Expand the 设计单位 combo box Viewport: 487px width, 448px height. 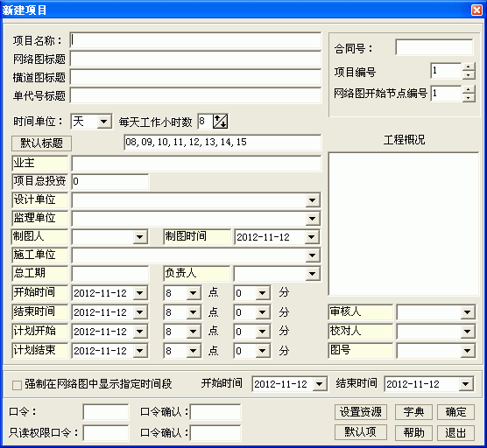coord(312,200)
